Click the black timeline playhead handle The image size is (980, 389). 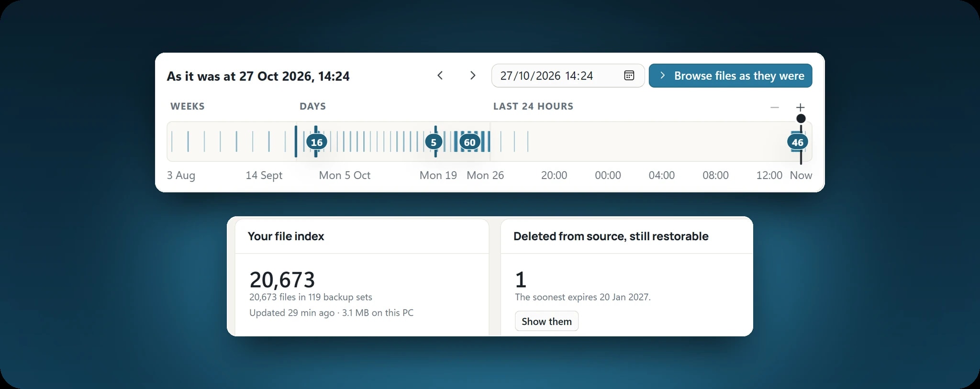(801, 118)
